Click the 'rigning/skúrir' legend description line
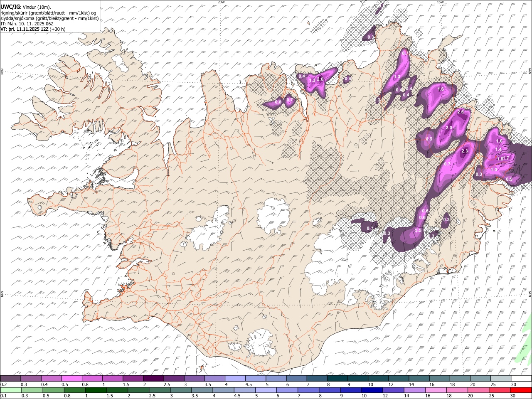532x399 pixels. (x=48, y=12)
